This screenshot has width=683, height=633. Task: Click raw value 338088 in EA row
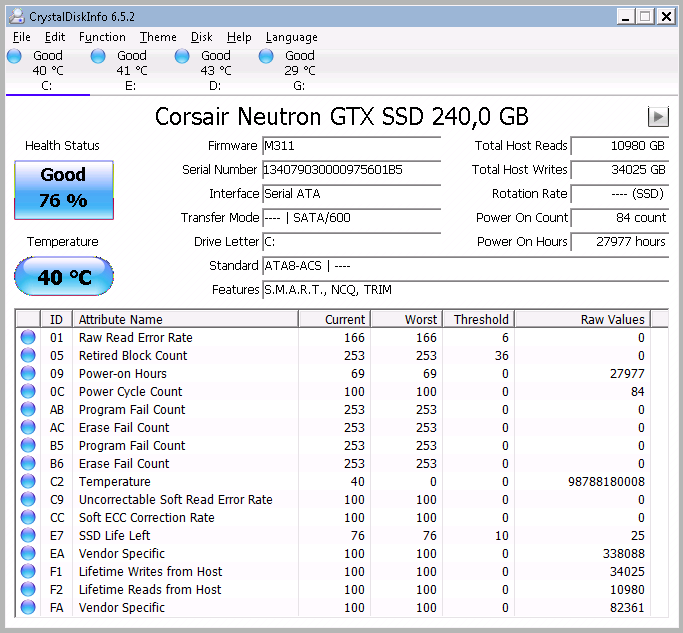click(x=624, y=554)
